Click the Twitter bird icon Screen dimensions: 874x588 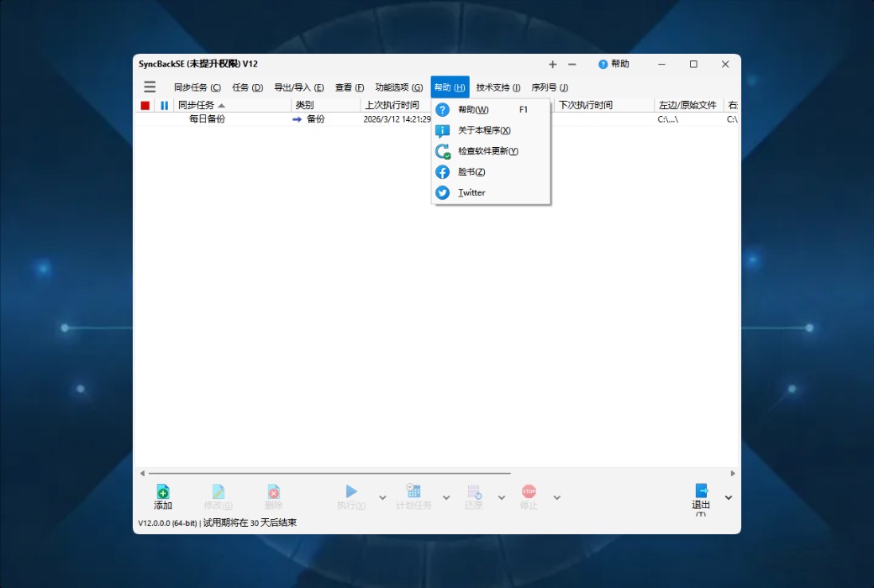coord(442,192)
